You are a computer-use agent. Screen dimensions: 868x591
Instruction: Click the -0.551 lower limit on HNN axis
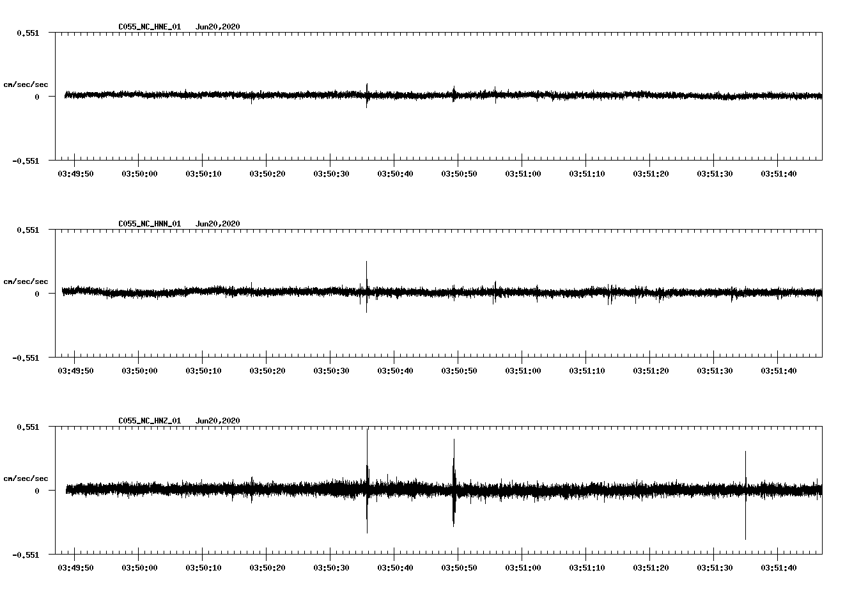pyautogui.click(x=26, y=358)
